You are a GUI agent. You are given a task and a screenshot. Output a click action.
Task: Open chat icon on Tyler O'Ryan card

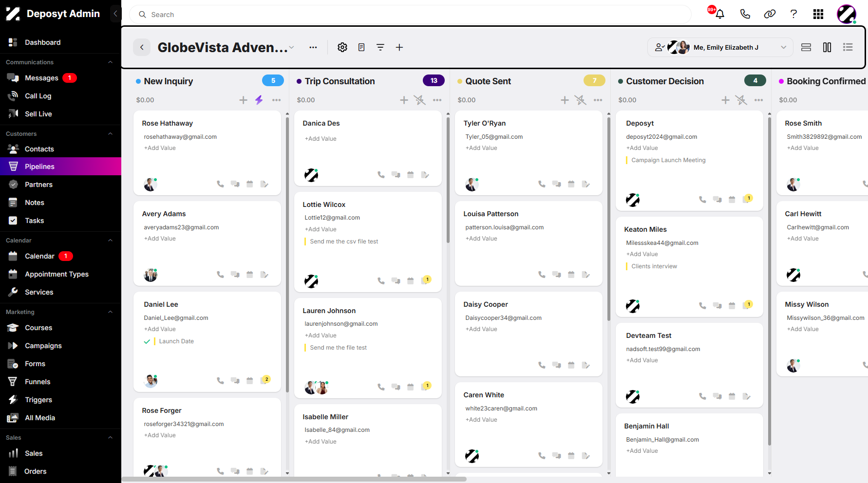(x=556, y=184)
